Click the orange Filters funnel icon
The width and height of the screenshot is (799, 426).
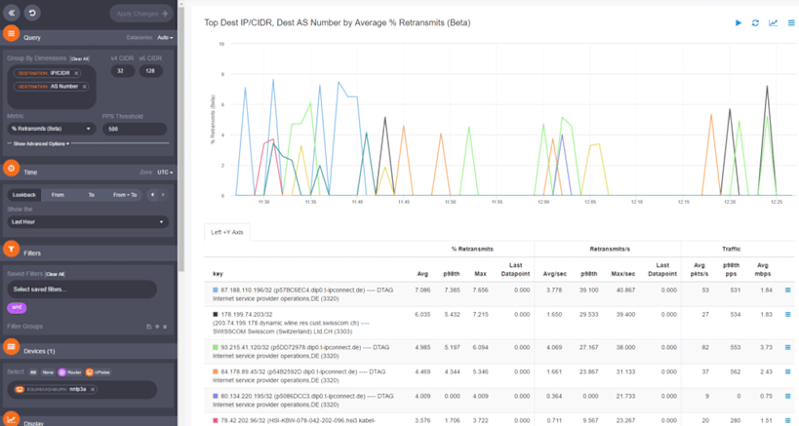11,249
